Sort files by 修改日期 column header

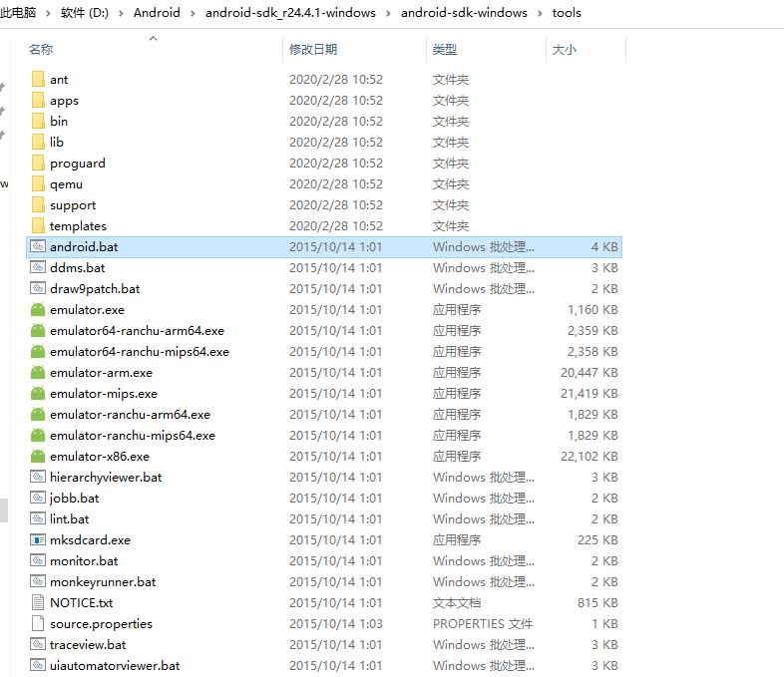click(x=313, y=50)
